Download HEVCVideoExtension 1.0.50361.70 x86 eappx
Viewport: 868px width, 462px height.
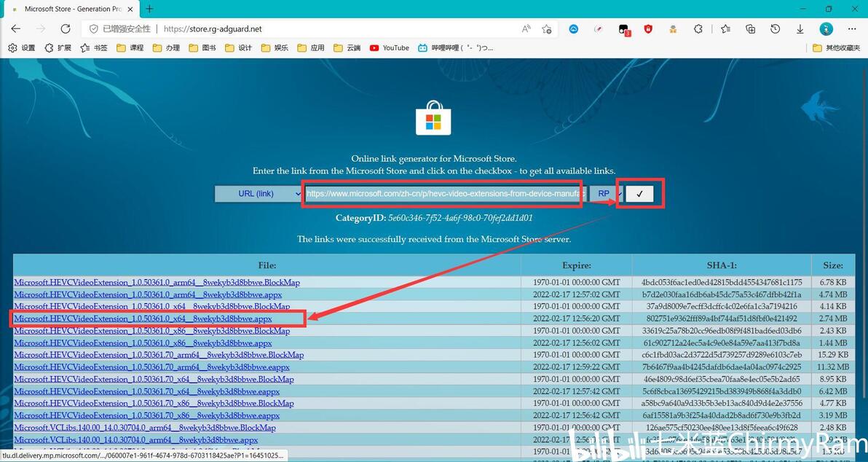(x=146, y=415)
